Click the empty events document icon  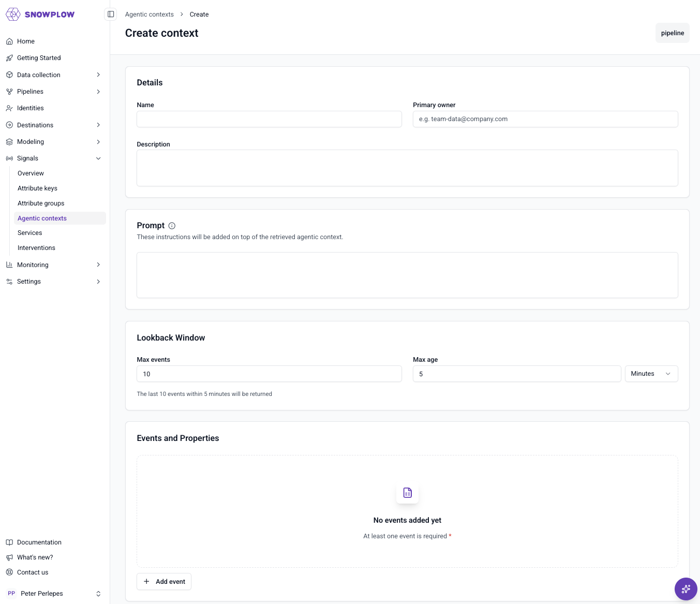[x=408, y=493]
